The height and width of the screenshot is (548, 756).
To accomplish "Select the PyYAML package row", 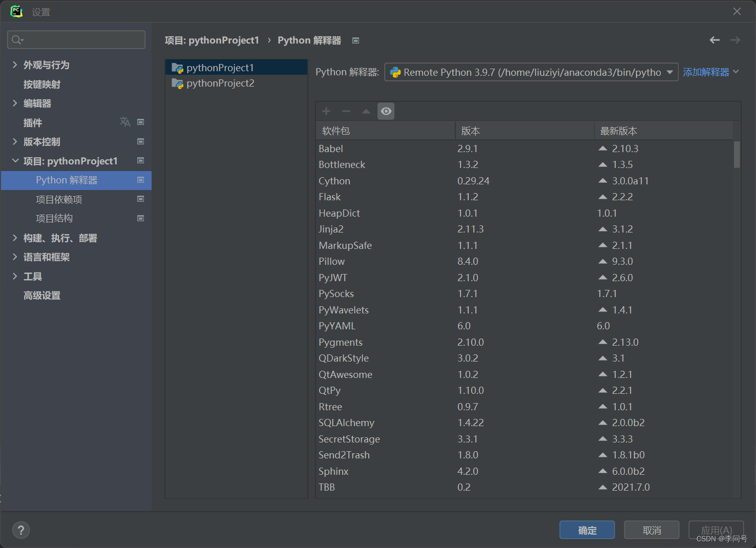I will click(x=524, y=326).
